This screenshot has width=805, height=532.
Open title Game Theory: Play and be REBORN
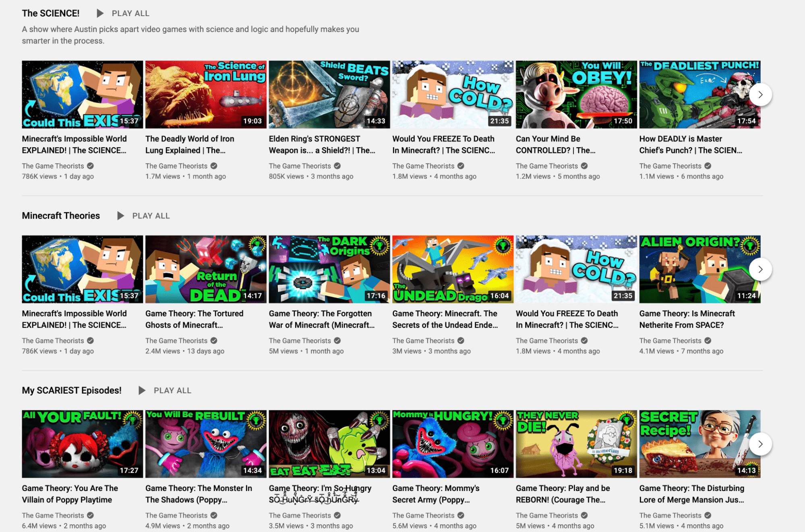click(563, 494)
